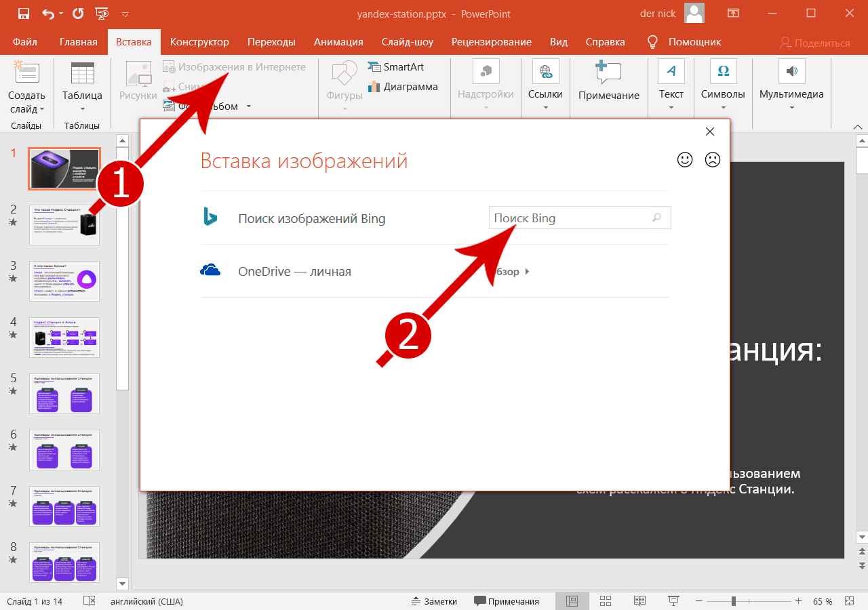Switch to the Вид tab
The height and width of the screenshot is (610, 868).
559,42
